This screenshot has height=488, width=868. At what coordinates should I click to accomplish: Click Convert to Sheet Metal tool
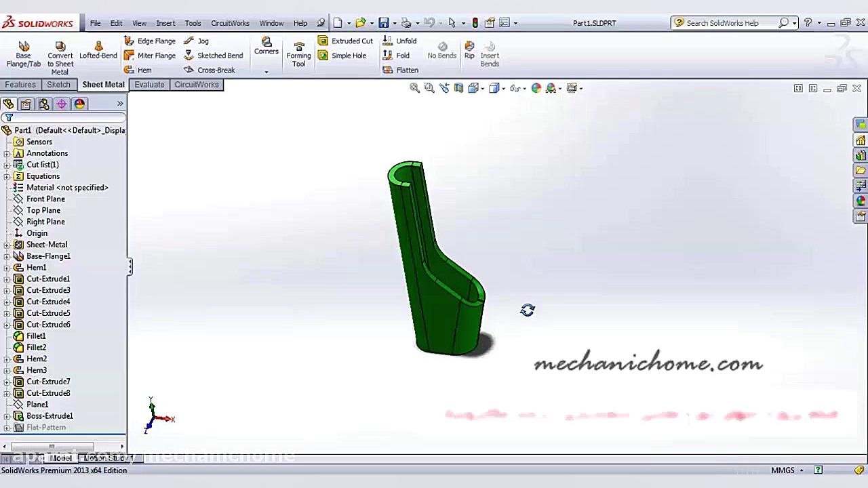[x=60, y=58]
